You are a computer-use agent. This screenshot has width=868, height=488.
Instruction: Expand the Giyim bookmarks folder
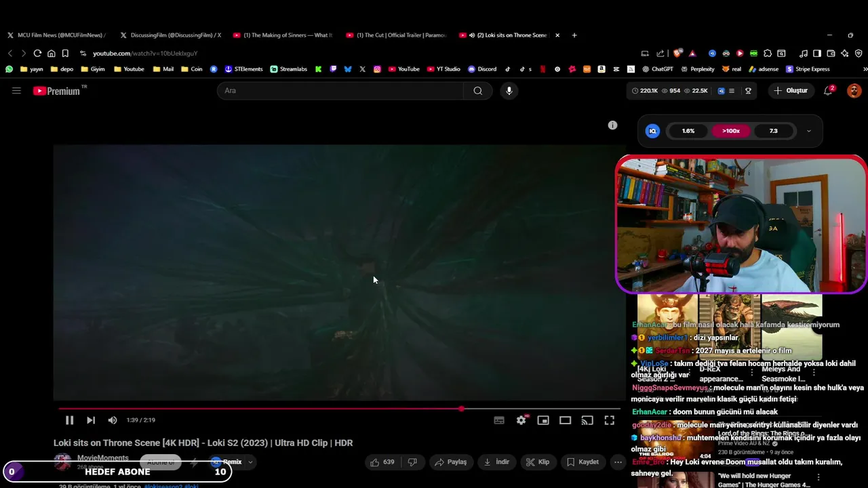93,69
